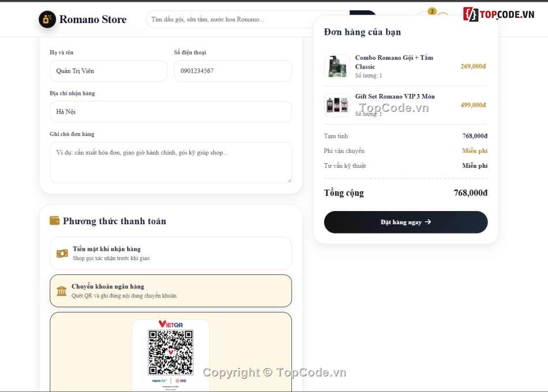Click the wallet icon beside Phương thức thanh toán

(x=55, y=220)
